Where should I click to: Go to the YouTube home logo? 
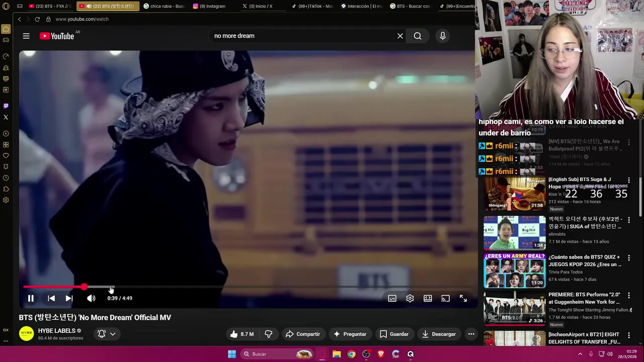[57, 36]
